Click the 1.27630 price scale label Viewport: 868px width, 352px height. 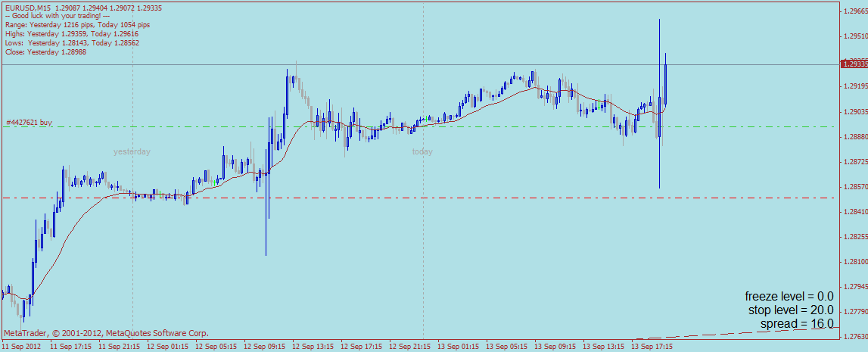[x=854, y=337]
